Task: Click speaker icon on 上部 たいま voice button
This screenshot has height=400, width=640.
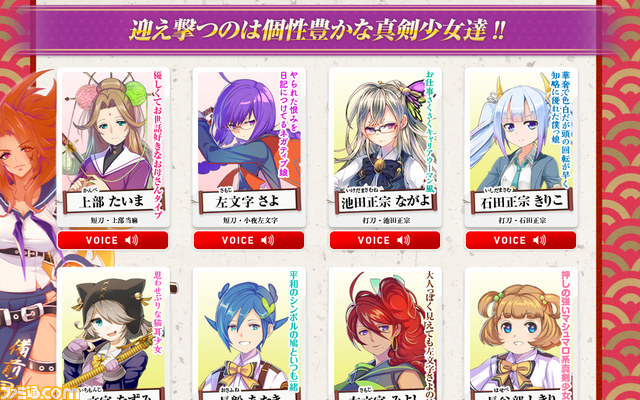Action: click(131, 240)
